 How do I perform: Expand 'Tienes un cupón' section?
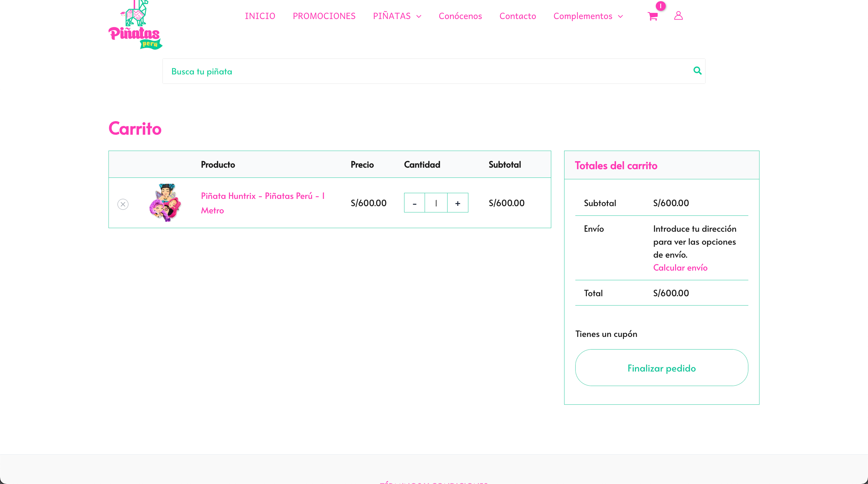coord(606,334)
